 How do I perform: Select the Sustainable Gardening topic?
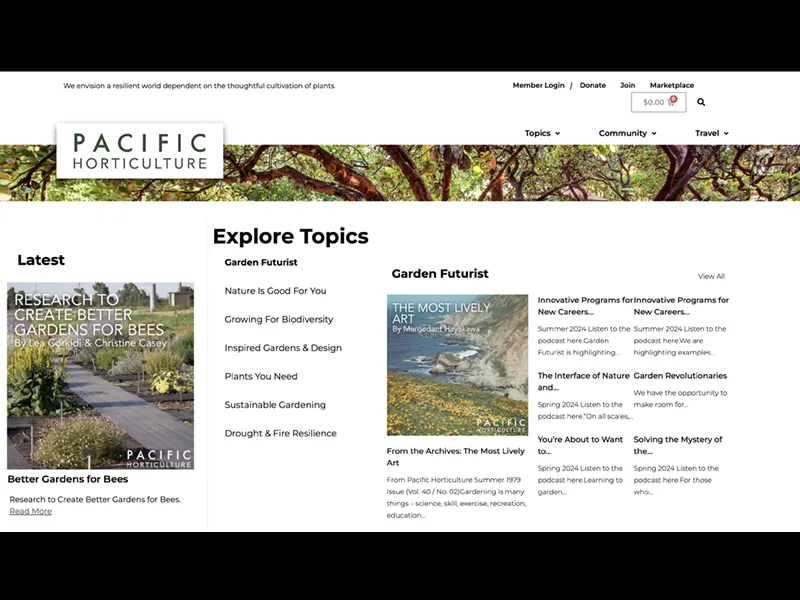(x=273, y=404)
